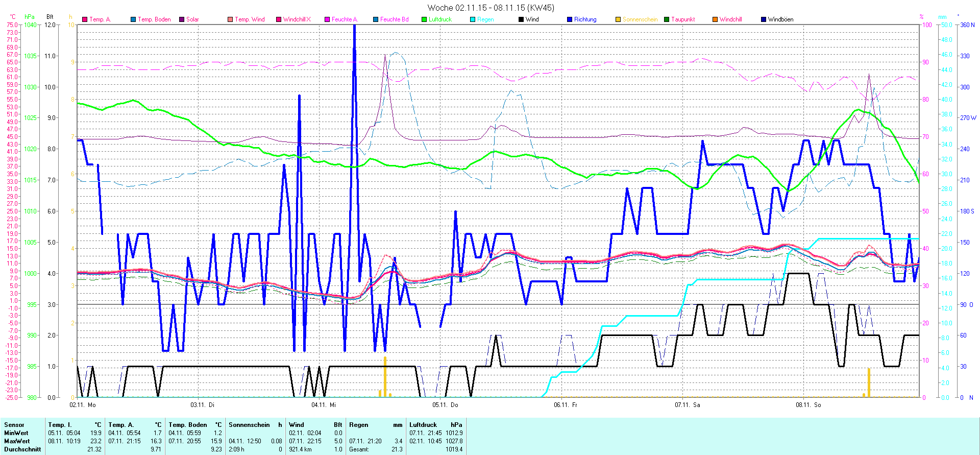This screenshot has width=980, height=455.
Task: Click the purple Solar legend square
Action: pyautogui.click(x=182, y=19)
